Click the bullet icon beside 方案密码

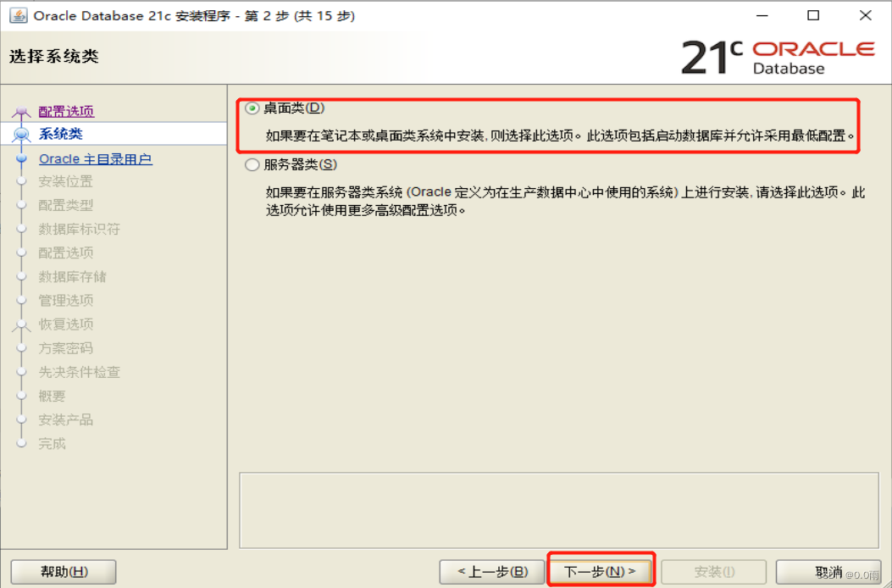click(22, 347)
